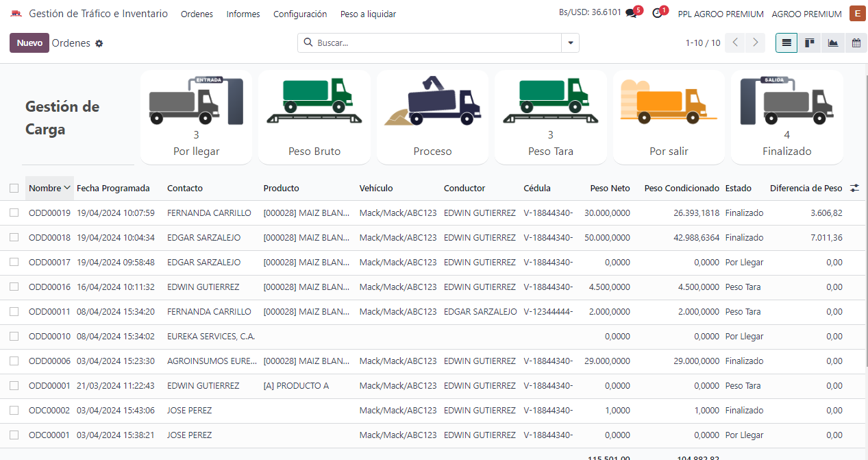Expand the search filter dropdown arrow
This screenshot has height=460, width=868.
570,43
